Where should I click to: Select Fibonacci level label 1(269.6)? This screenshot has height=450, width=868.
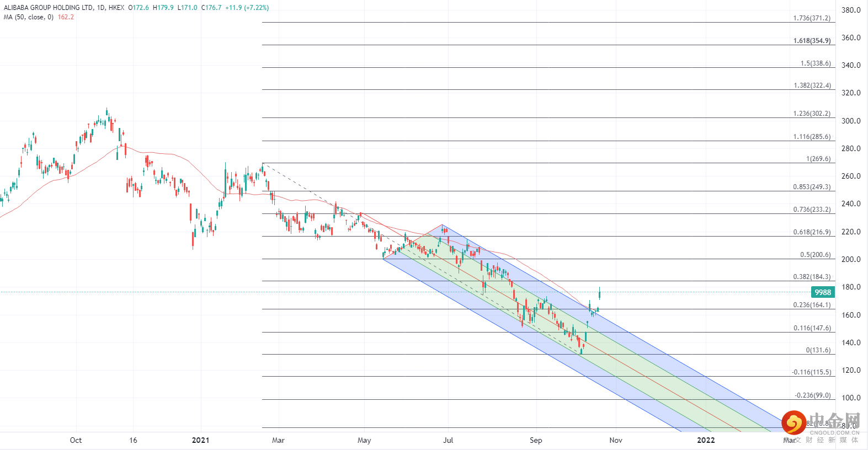[818, 159]
